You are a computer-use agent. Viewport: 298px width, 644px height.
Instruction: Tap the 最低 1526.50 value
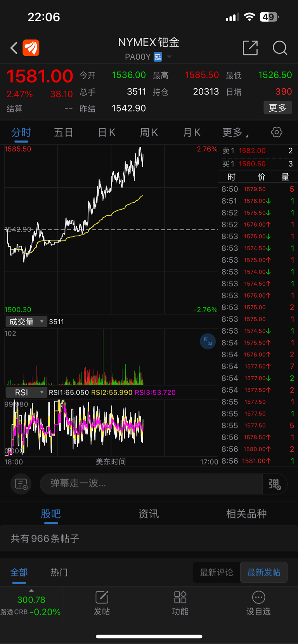click(275, 75)
